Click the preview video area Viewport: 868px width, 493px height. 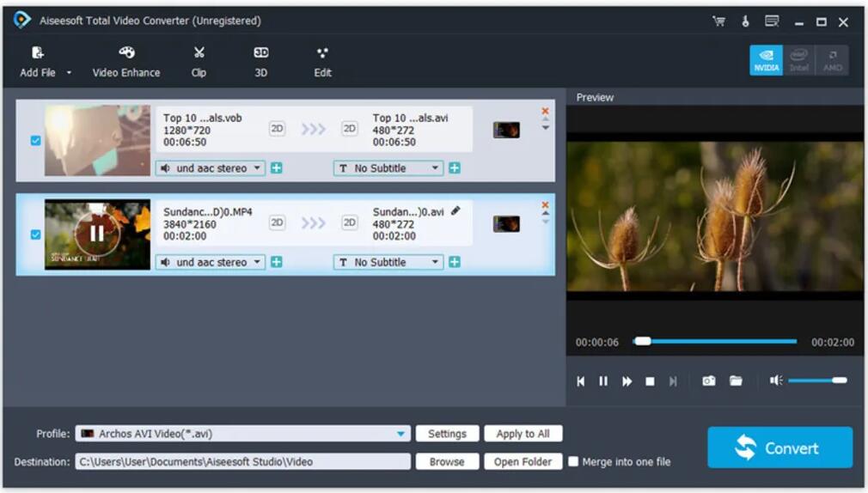(715, 216)
